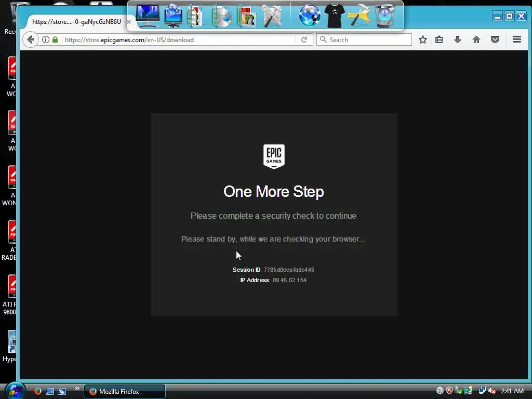Expand quick launch overflow chevron
Viewport: 532px width, 399px height.
click(77, 389)
